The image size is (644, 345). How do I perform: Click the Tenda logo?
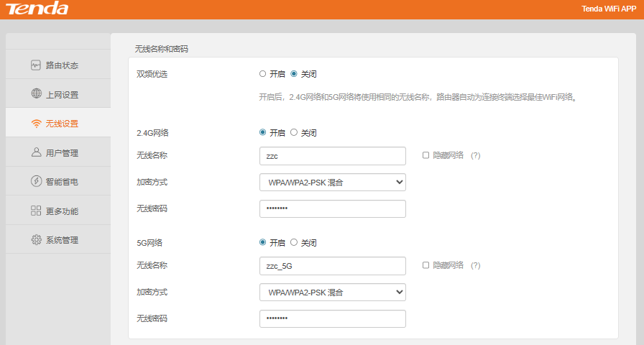37,9
